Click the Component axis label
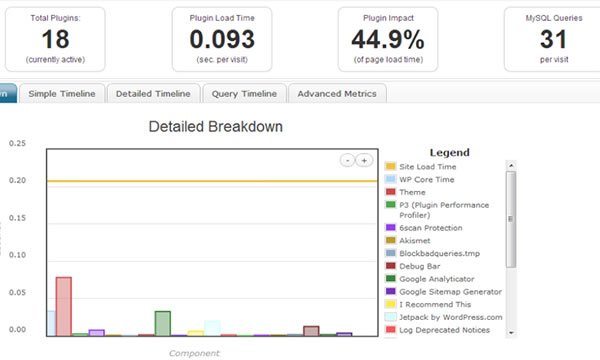 click(194, 353)
